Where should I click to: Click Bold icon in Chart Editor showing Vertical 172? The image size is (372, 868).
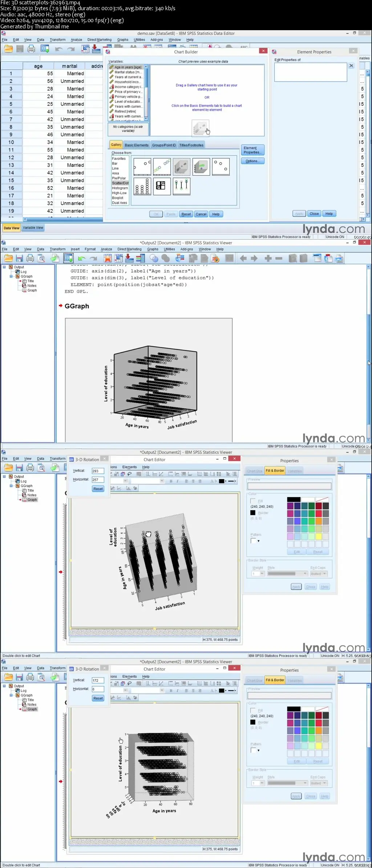(x=171, y=691)
